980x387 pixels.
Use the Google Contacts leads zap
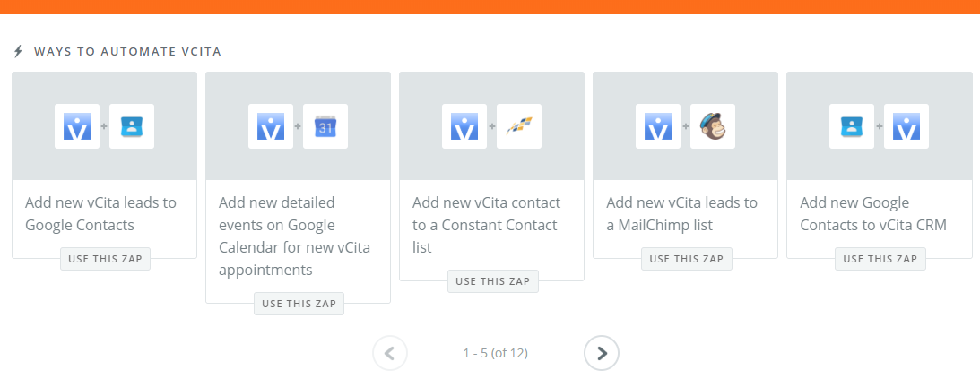pyautogui.click(x=105, y=259)
